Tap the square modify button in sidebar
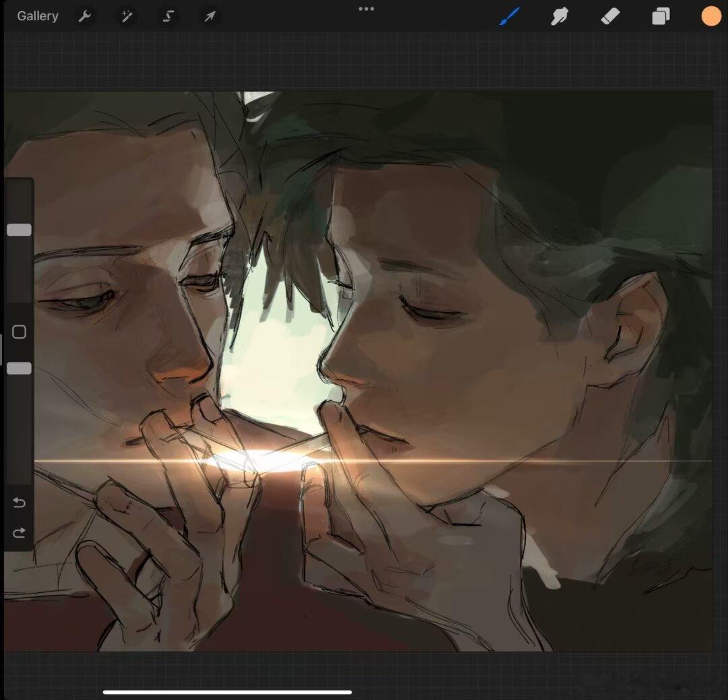This screenshot has height=700, width=728. pos(19,332)
